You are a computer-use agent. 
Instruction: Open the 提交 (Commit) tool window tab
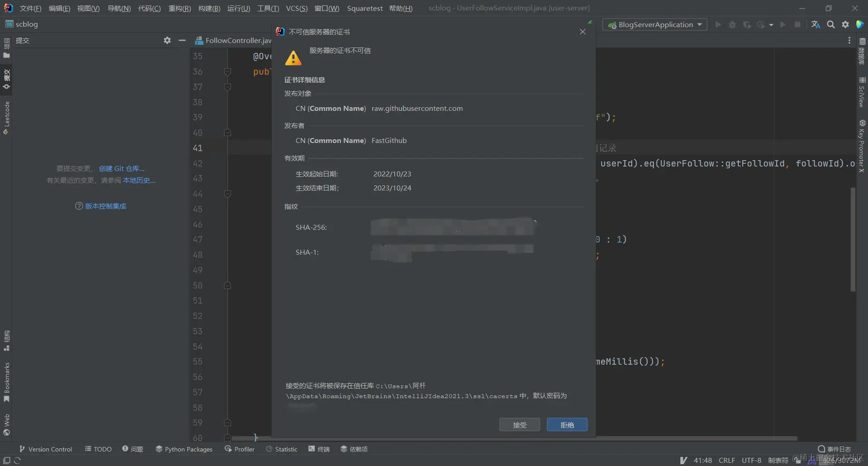click(x=6, y=79)
